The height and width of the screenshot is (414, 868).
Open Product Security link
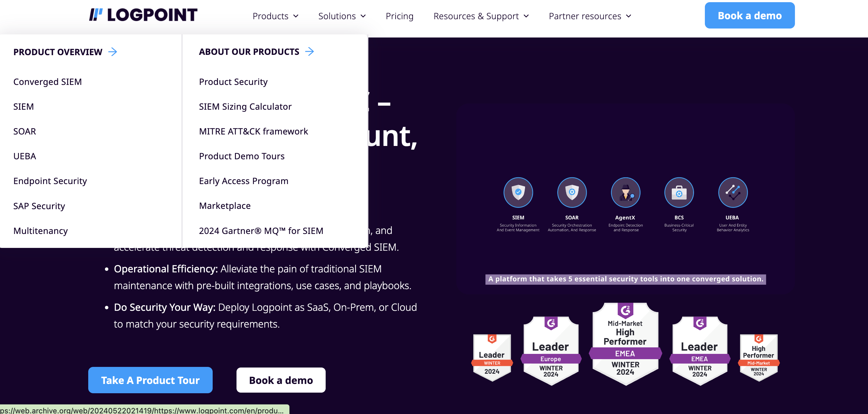(x=233, y=81)
